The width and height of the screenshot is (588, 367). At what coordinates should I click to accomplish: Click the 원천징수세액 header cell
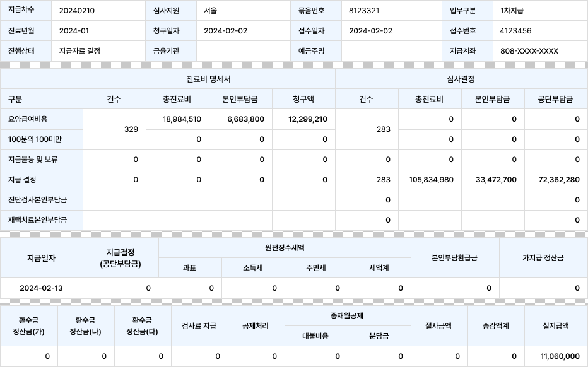click(285, 248)
